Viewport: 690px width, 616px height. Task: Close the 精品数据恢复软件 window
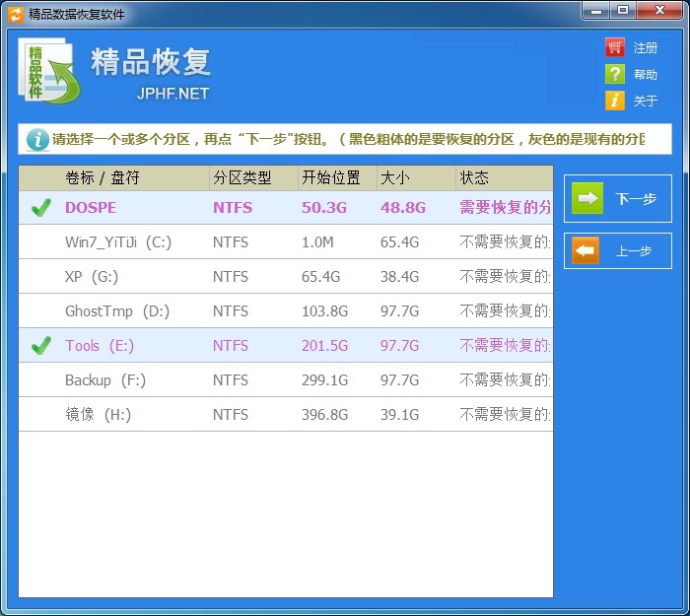[x=659, y=11]
